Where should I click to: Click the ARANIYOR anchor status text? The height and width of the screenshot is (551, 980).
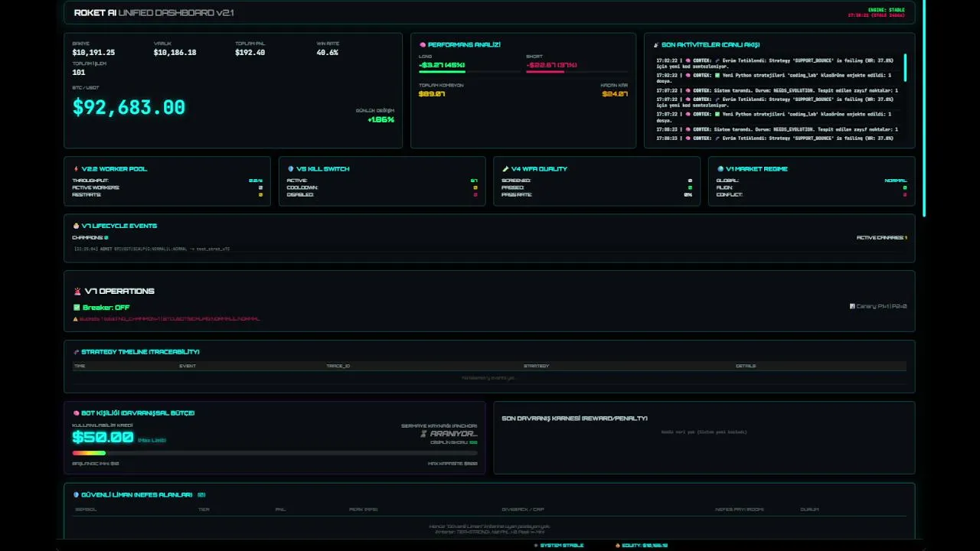point(453,434)
